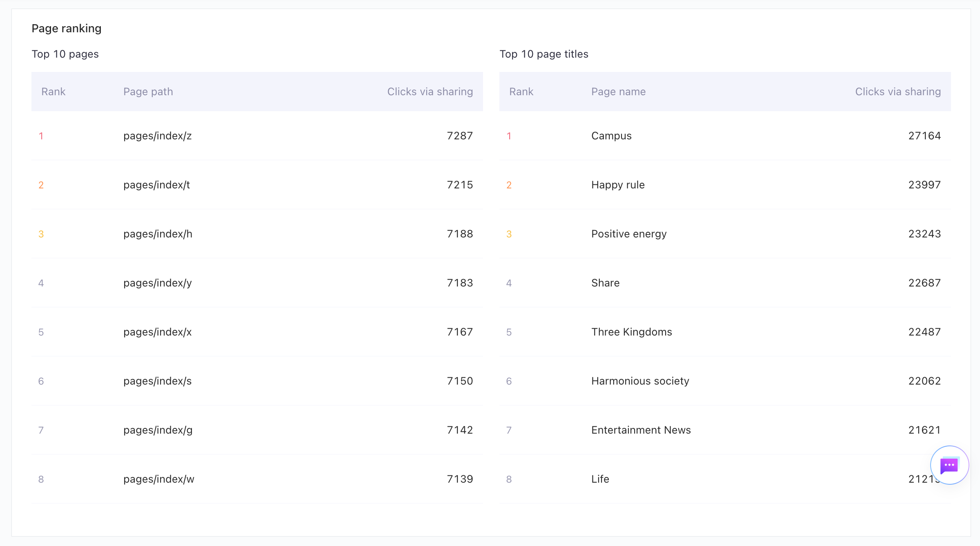Click the Page ranking section title
Screen dimensions: 980x546
pyautogui.click(x=67, y=28)
